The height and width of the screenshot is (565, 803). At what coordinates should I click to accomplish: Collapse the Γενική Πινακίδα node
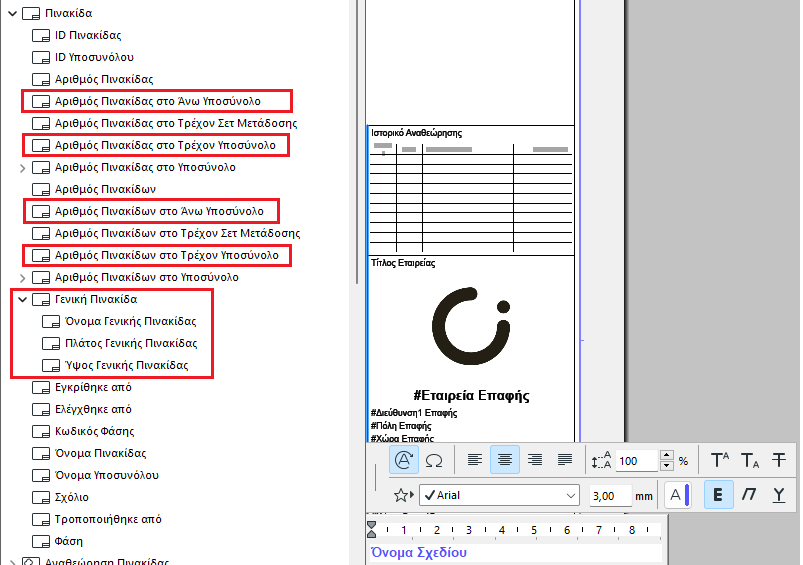pos(23,299)
